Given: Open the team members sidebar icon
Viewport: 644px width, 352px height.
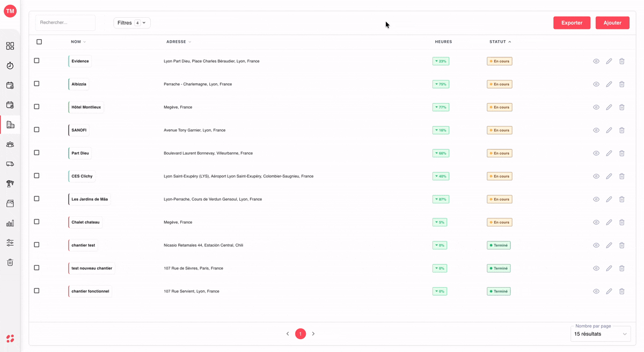Looking at the screenshot, I should (10, 144).
